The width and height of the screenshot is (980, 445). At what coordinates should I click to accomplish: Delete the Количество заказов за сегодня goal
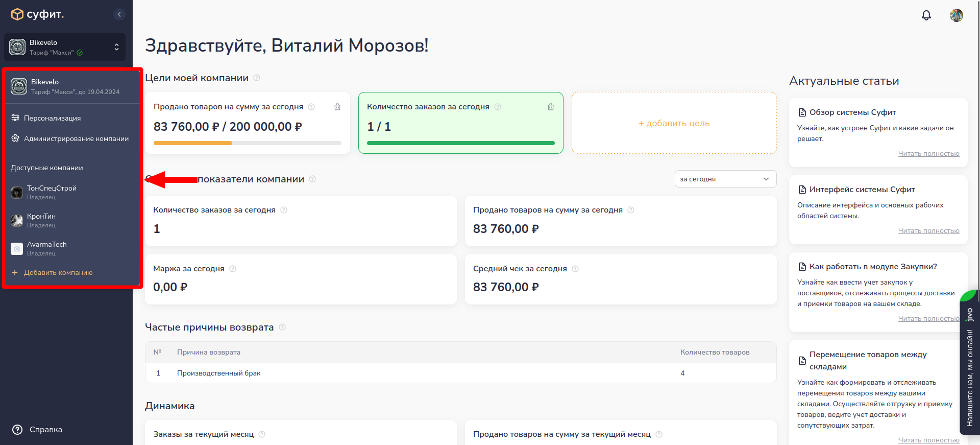[x=551, y=107]
